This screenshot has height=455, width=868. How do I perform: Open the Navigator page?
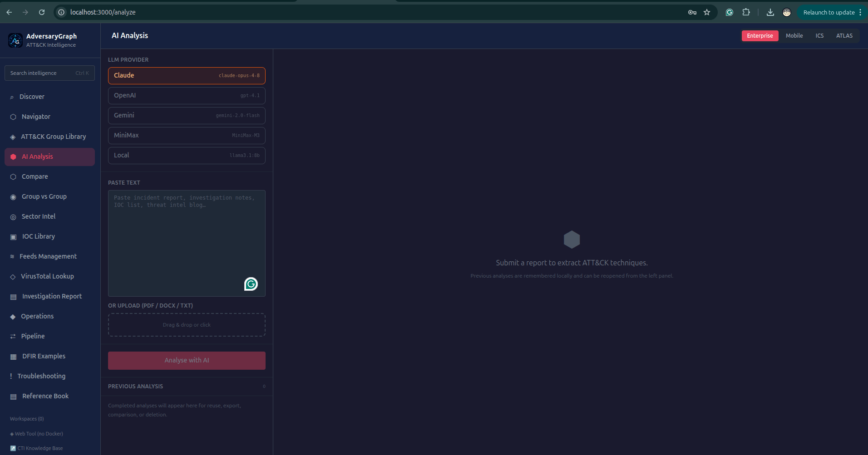tap(49, 117)
